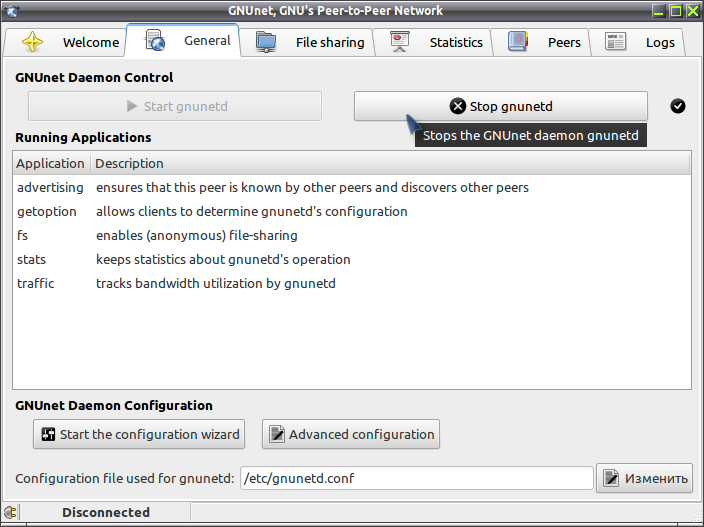Click the GNUnet Daemon Configuration heading
Image resolution: width=704 pixels, height=527 pixels.
(114, 405)
